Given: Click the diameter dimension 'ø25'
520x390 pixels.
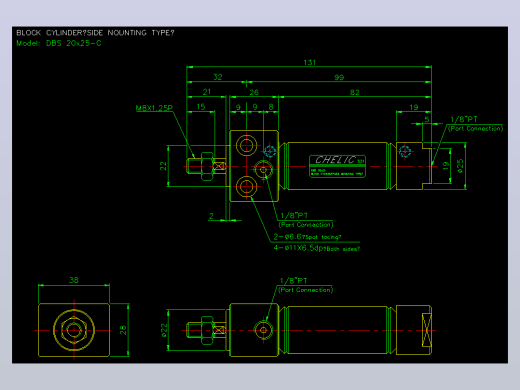Looking at the screenshot, I should click(x=460, y=166).
